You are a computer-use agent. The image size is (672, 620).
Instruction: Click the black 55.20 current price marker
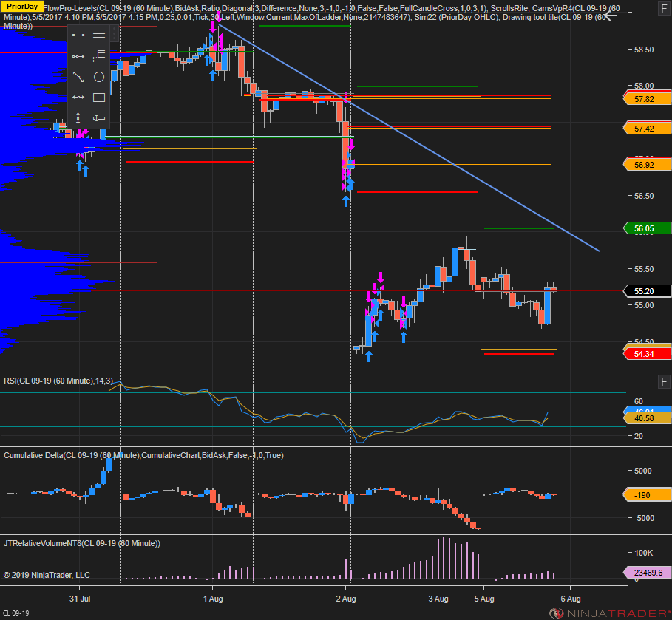(647, 291)
